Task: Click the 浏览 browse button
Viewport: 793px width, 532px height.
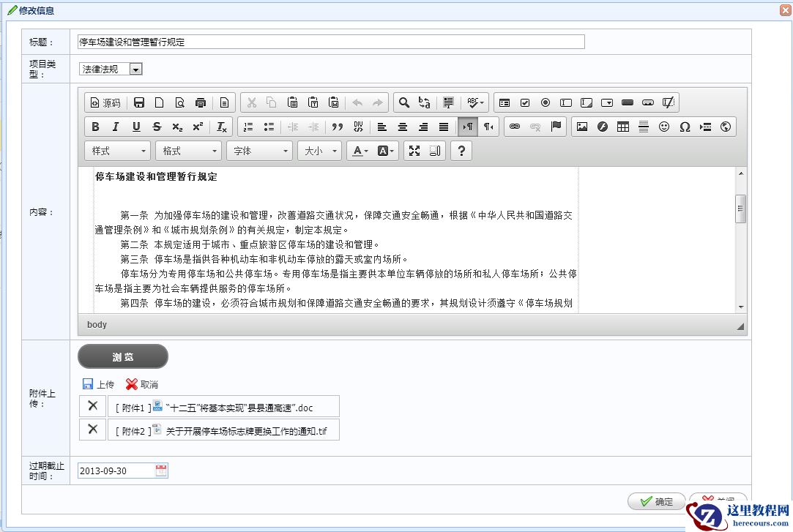Action: tap(123, 356)
